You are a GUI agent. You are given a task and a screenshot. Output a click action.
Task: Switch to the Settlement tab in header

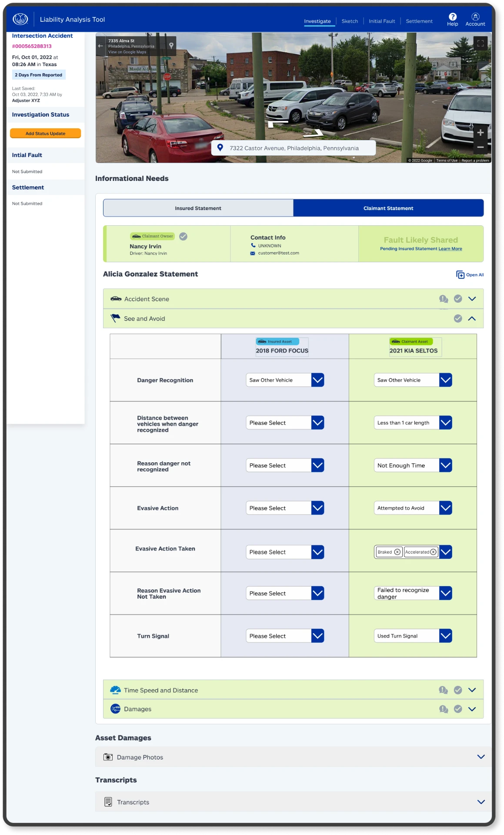[x=419, y=21]
